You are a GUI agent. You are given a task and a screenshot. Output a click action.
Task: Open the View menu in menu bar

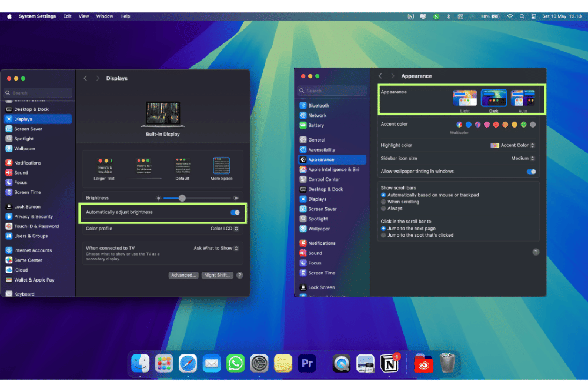pyautogui.click(x=84, y=16)
